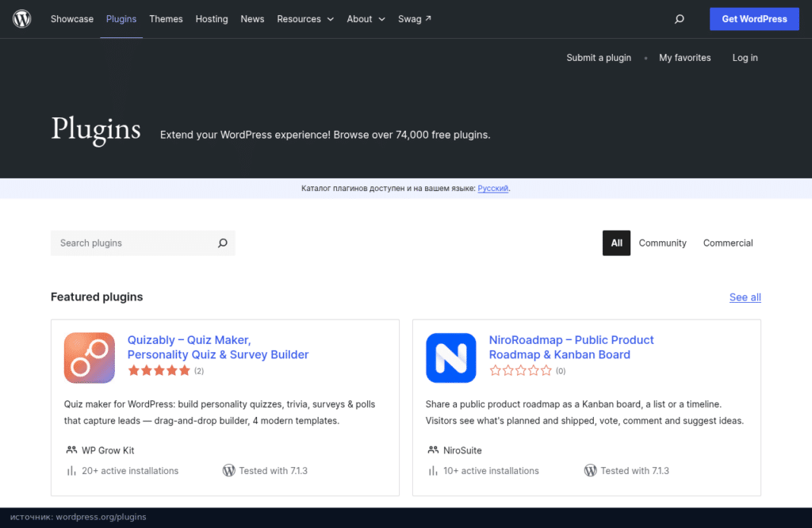Click the WP Grow Kit author icon
Screen dimensions: 812x528
point(71,450)
